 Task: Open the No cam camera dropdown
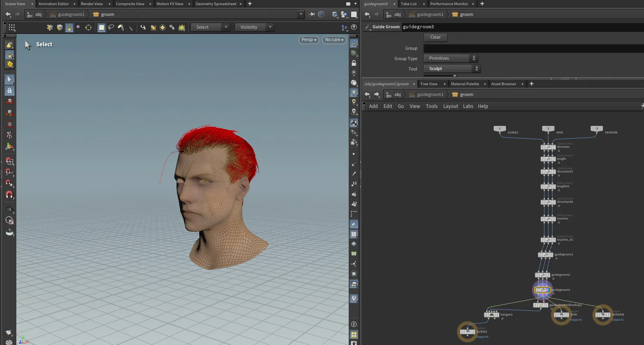pos(334,40)
